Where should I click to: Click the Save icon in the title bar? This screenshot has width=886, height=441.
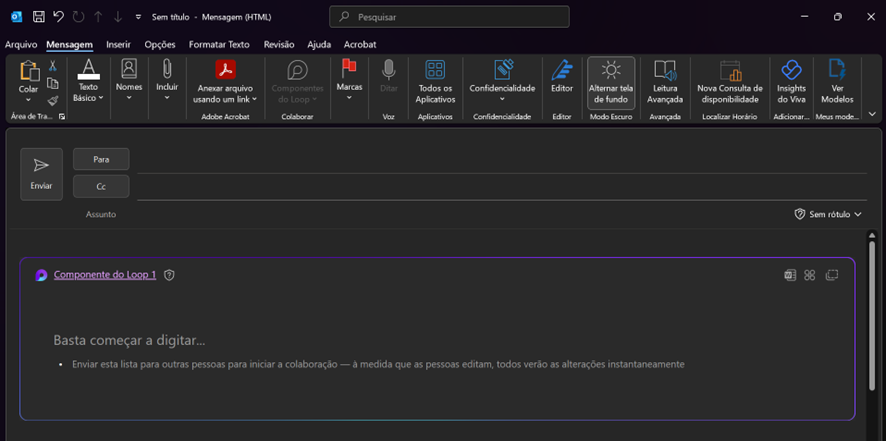[38, 17]
